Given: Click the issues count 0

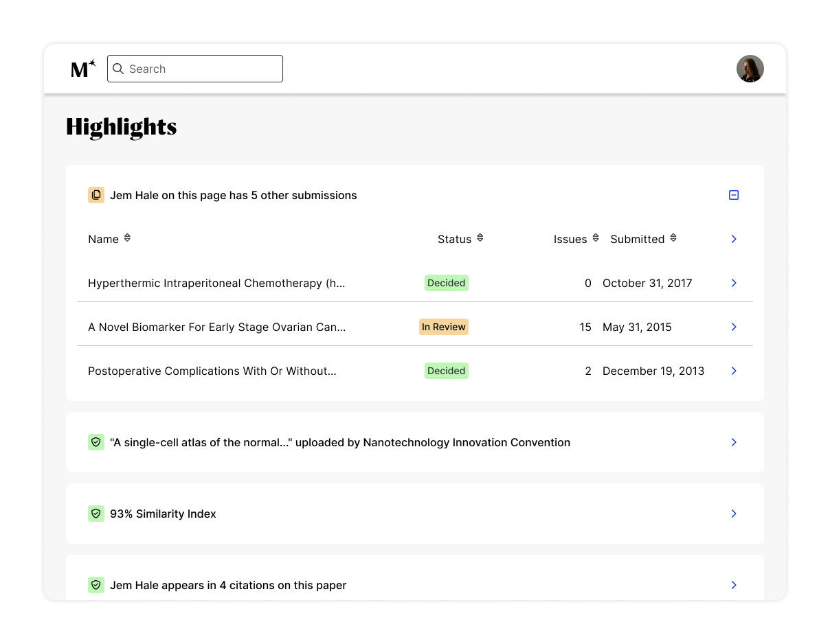Looking at the screenshot, I should (588, 283).
